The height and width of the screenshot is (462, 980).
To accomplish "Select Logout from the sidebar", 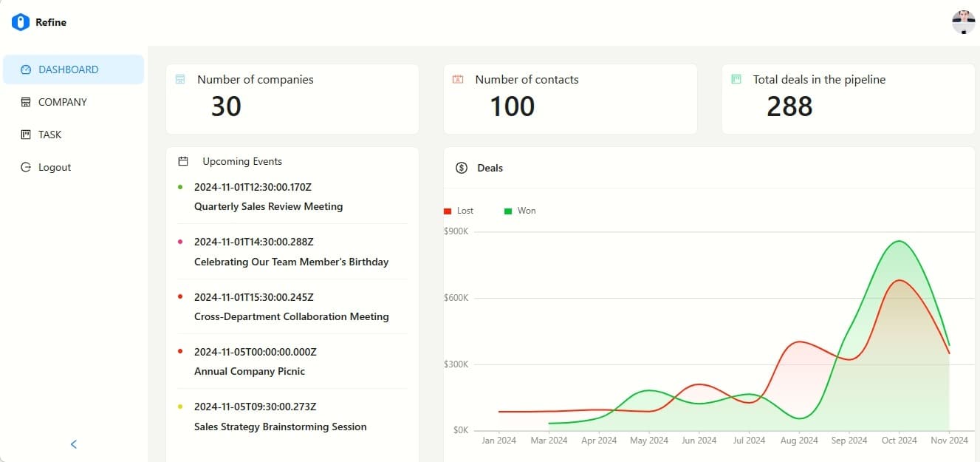I will 73,167.
